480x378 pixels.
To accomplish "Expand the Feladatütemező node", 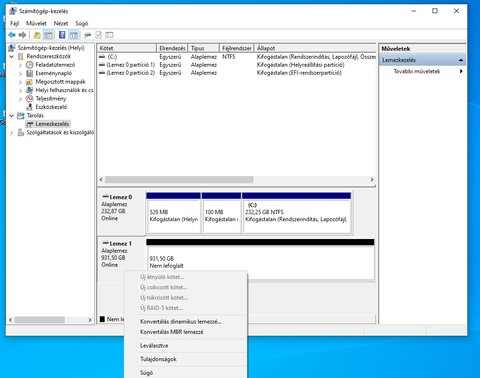I will (20, 65).
